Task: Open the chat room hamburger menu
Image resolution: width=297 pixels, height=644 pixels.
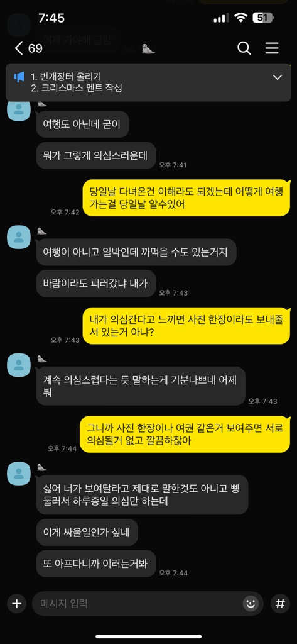Action: [x=271, y=48]
